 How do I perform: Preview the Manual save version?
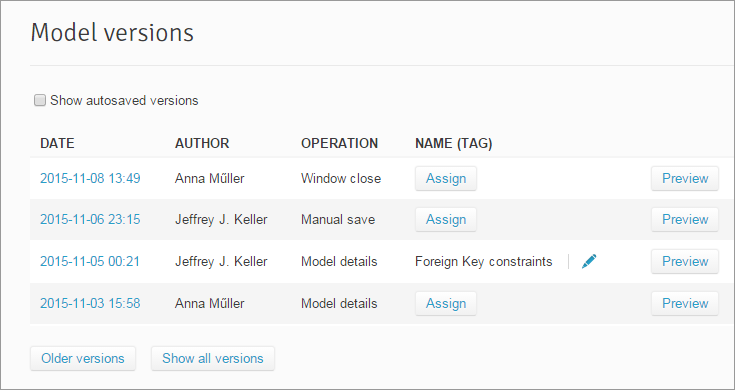pos(685,219)
